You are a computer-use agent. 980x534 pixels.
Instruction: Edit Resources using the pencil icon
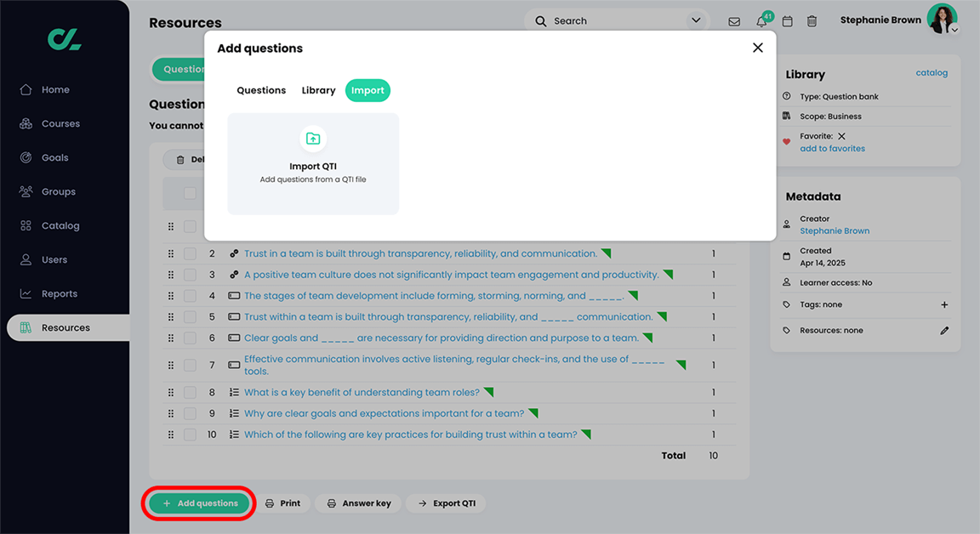coord(944,330)
